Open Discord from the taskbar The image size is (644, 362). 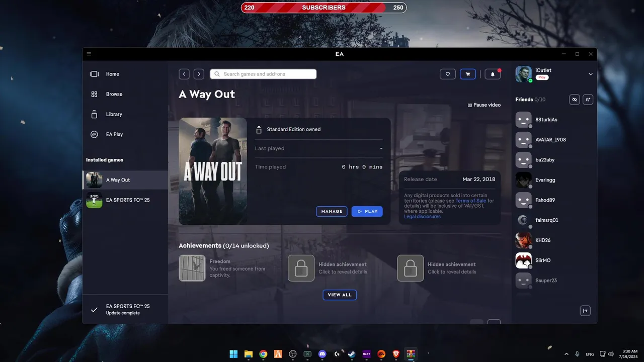pos(323,354)
